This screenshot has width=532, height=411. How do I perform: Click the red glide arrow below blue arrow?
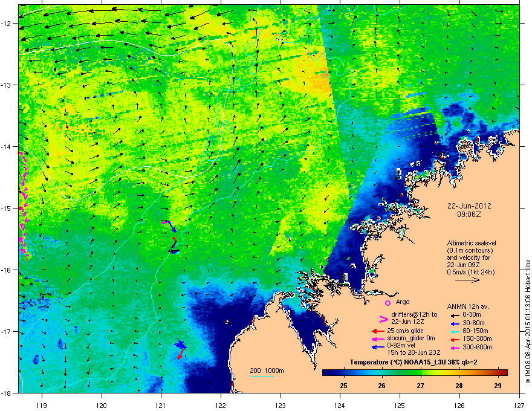pos(181,354)
